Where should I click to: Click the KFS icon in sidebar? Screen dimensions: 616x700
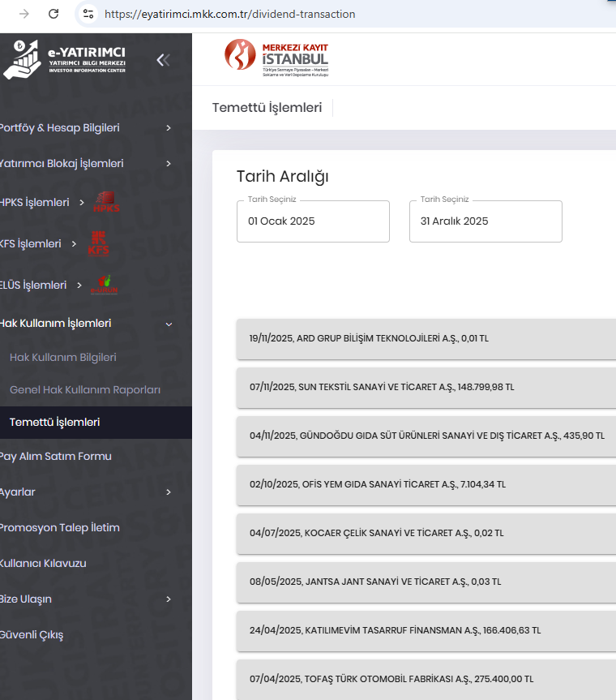(x=99, y=243)
